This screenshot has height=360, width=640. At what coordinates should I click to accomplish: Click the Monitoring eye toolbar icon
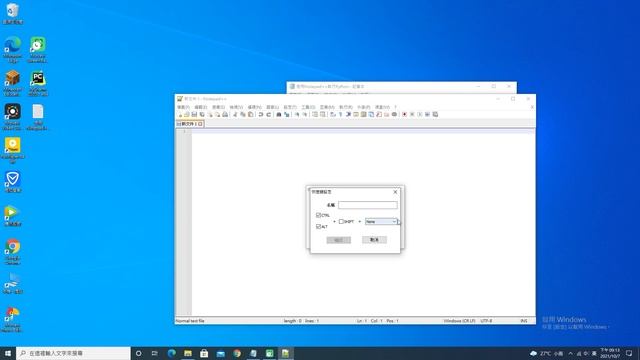tap(394, 115)
